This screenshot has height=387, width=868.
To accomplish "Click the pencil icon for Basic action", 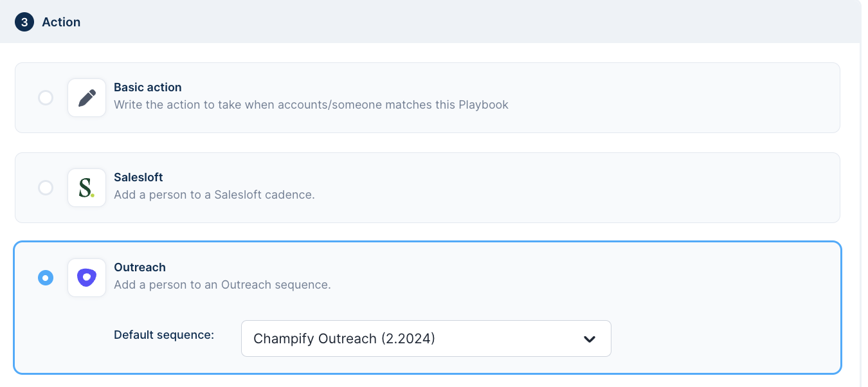I will click(87, 98).
